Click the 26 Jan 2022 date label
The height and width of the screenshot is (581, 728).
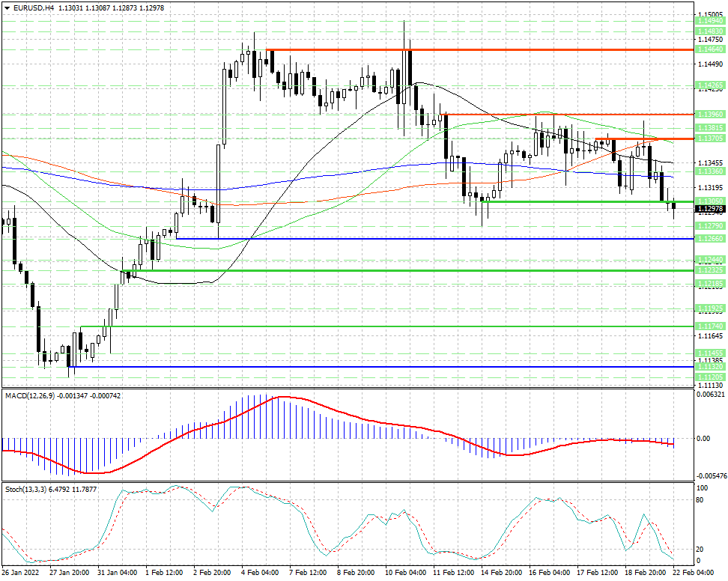point(20,573)
